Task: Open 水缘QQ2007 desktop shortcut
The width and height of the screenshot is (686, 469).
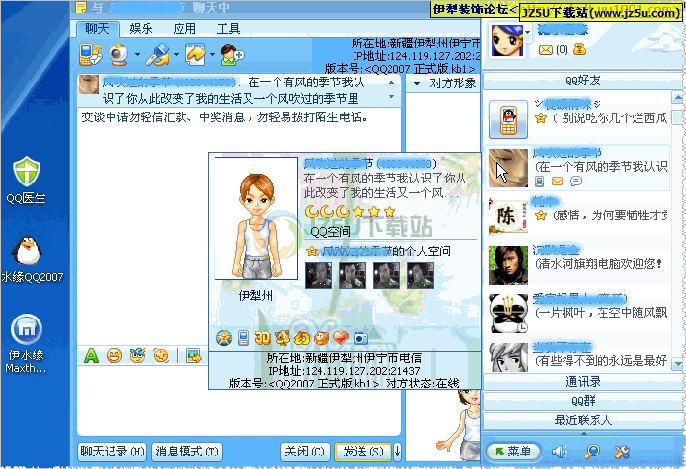Action: [x=32, y=259]
